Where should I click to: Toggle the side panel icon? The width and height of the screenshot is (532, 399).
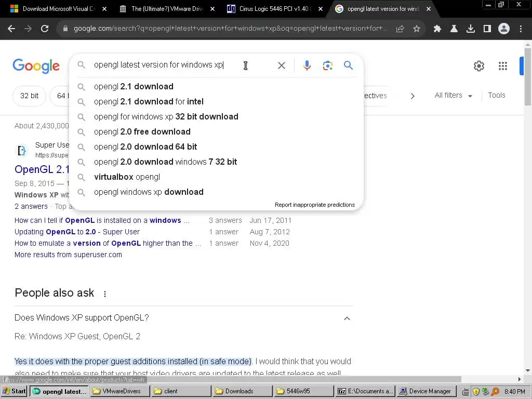pos(487,29)
